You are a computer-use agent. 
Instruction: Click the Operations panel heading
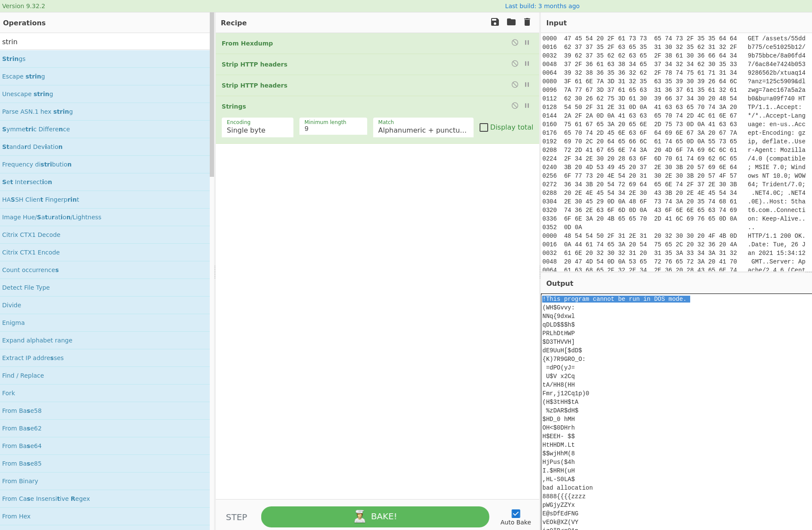click(x=24, y=23)
